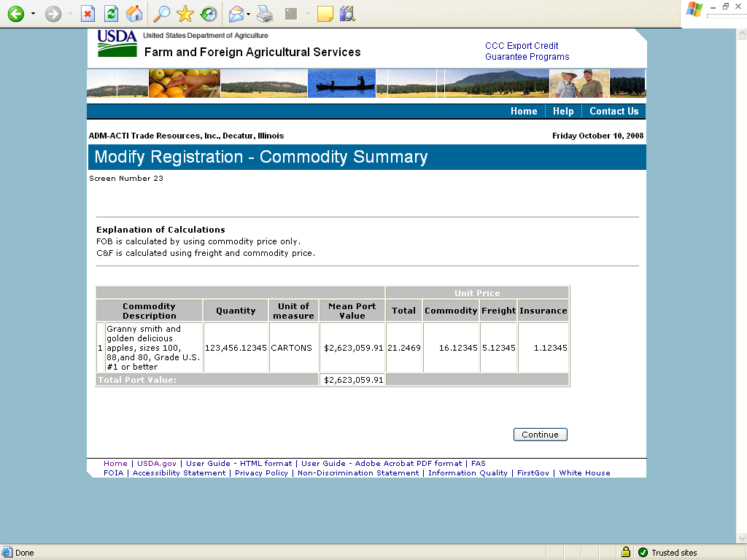Open Mail button dropdown arrow
747x560 pixels.
click(249, 14)
